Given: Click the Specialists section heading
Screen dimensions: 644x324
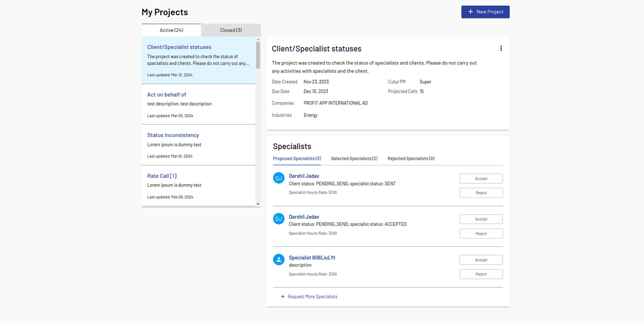Looking at the screenshot, I should (x=292, y=146).
